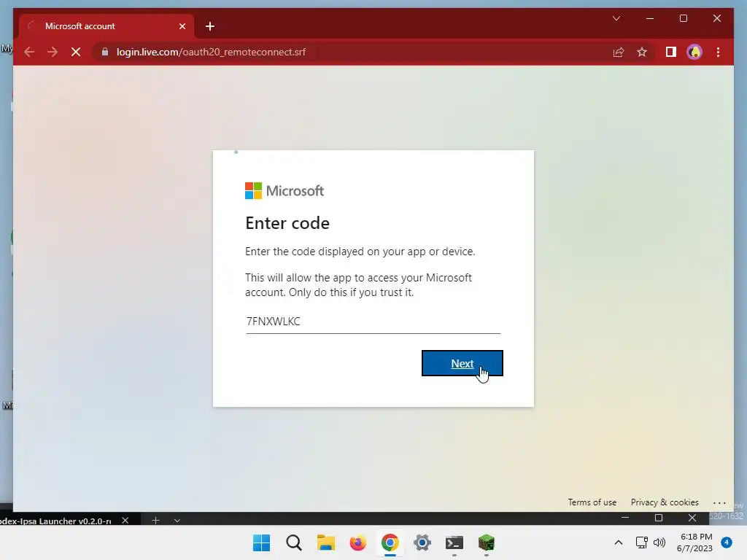The width and height of the screenshot is (747, 560).
Task: Open a new Chrome tab
Action: [210, 26]
